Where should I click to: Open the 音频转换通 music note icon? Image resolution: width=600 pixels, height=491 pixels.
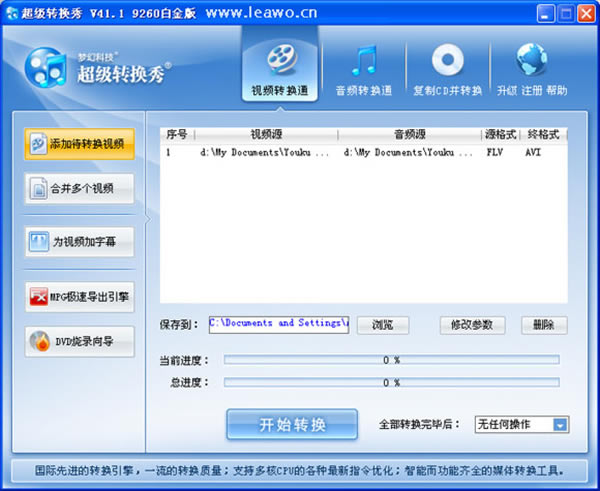point(364,60)
